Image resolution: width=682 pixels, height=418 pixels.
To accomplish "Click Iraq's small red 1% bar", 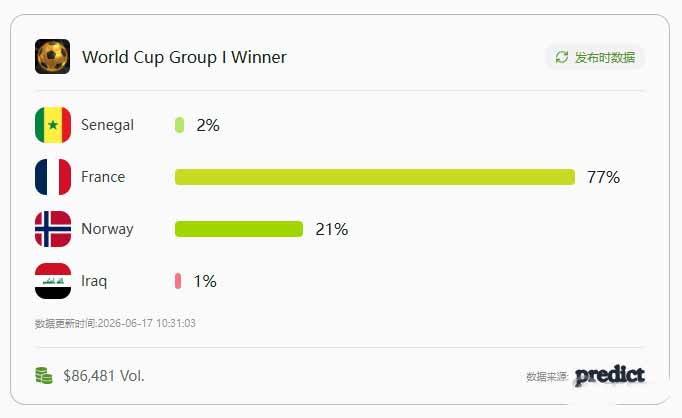I will (178, 281).
